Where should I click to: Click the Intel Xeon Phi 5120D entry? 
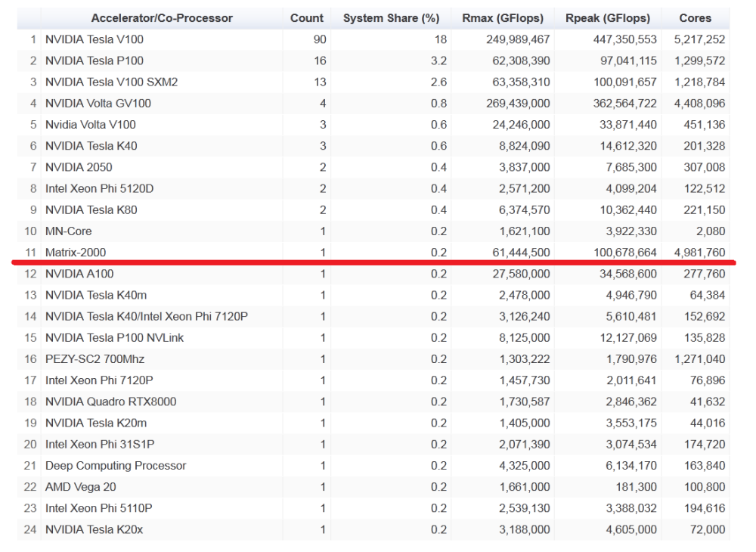[x=99, y=188]
